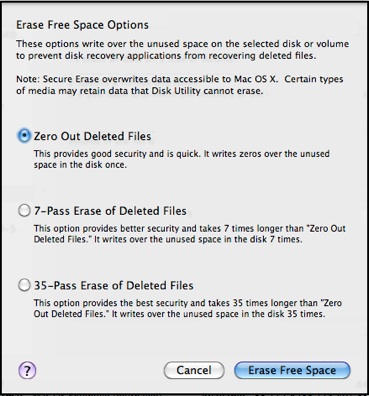This screenshot has height=396, width=369.
Task: Dismiss the dialog with Cancel
Action: point(194,370)
